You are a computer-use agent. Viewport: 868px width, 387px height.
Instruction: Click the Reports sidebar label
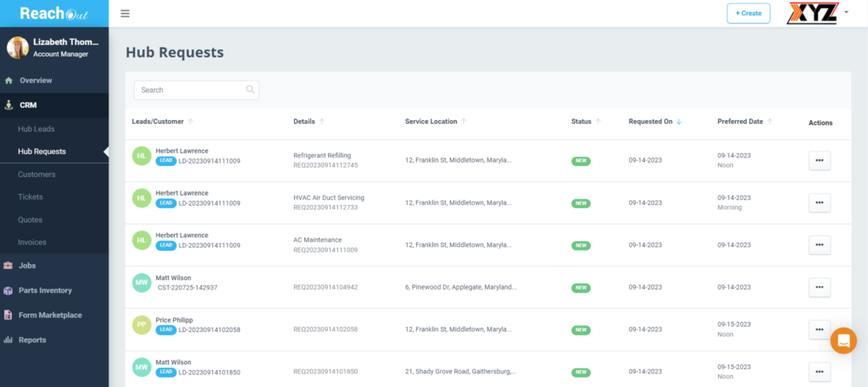click(x=33, y=340)
